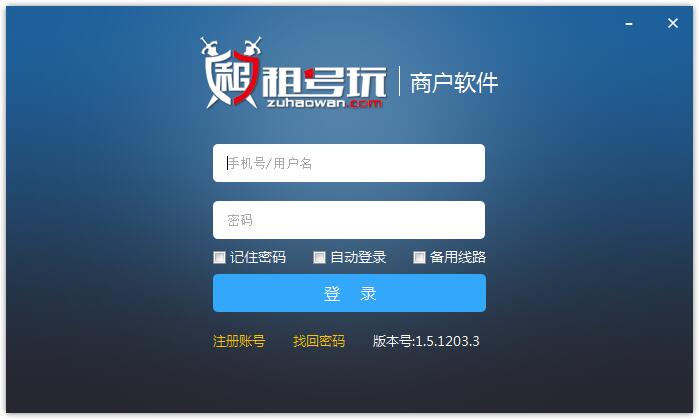699x419 pixels.
Task: Click the blue 登录 login button
Action: [349, 293]
